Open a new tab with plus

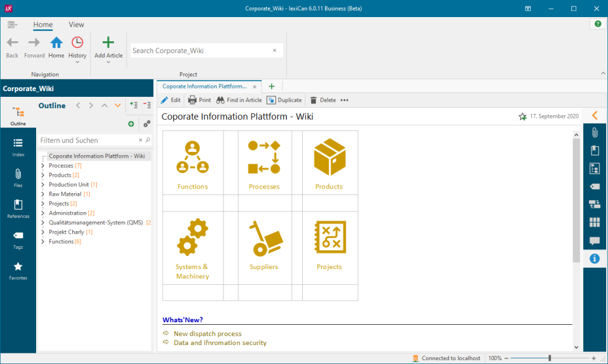pyautogui.click(x=272, y=87)
